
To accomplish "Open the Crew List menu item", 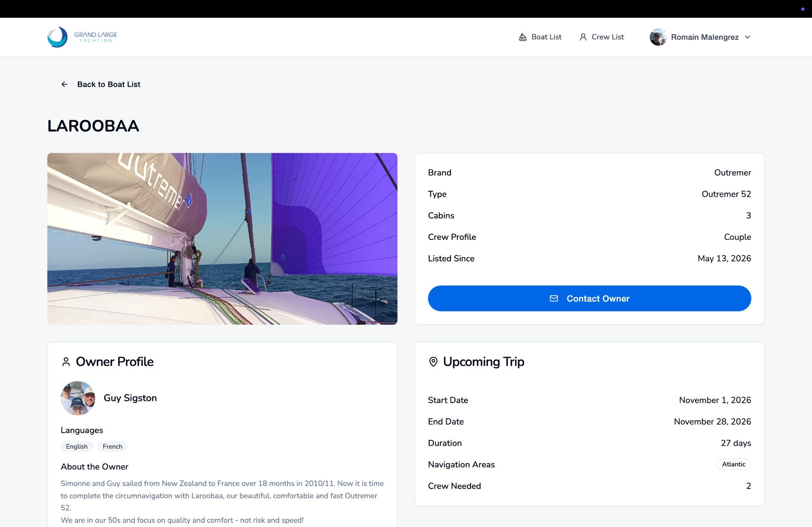I will pyautogui.click(x=601, y=37).
